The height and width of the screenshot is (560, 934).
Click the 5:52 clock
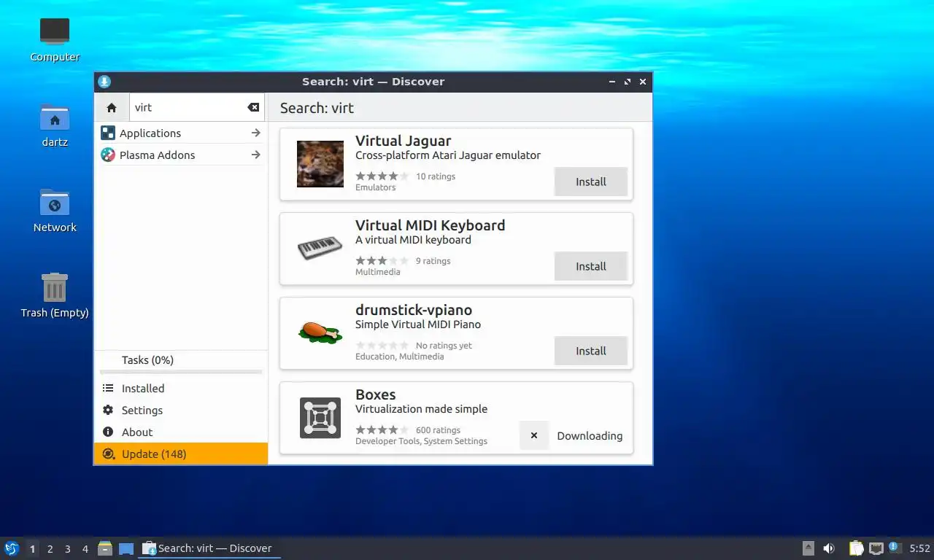point(919,548)
